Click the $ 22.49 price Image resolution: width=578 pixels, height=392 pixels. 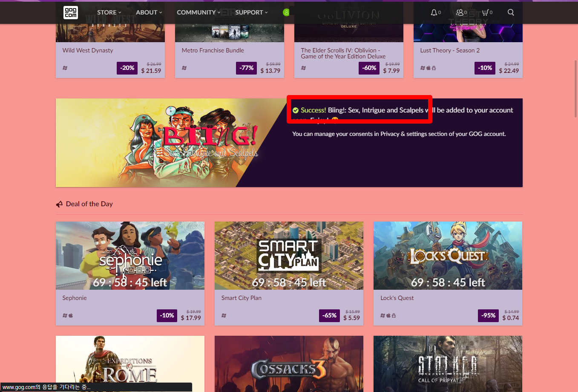coord(509,71)
